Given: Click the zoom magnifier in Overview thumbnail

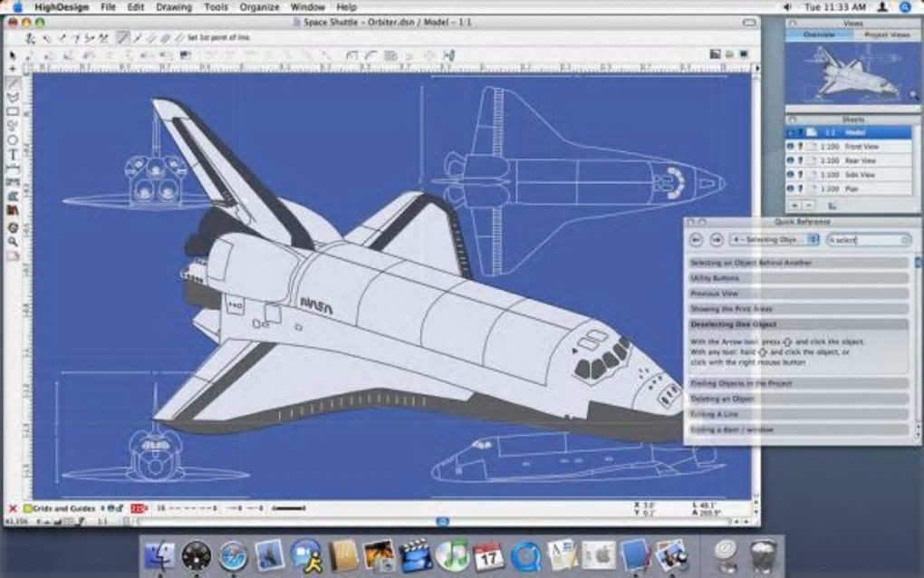Looking at the screenshot, I should (913, 94).
